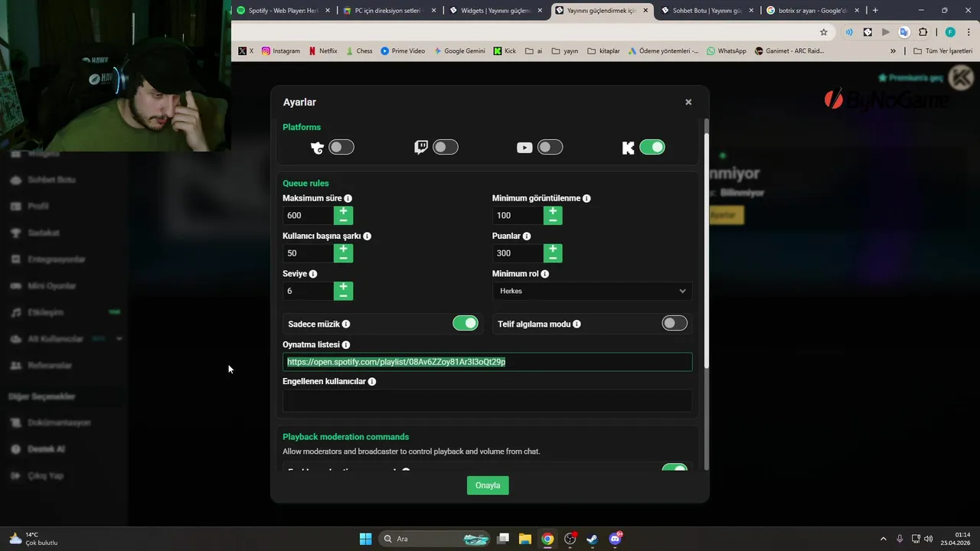This screenshot has height=551, width=980.
Task: Switch to Sohbet Botu browser tab
Action: [x=706, y=11]
